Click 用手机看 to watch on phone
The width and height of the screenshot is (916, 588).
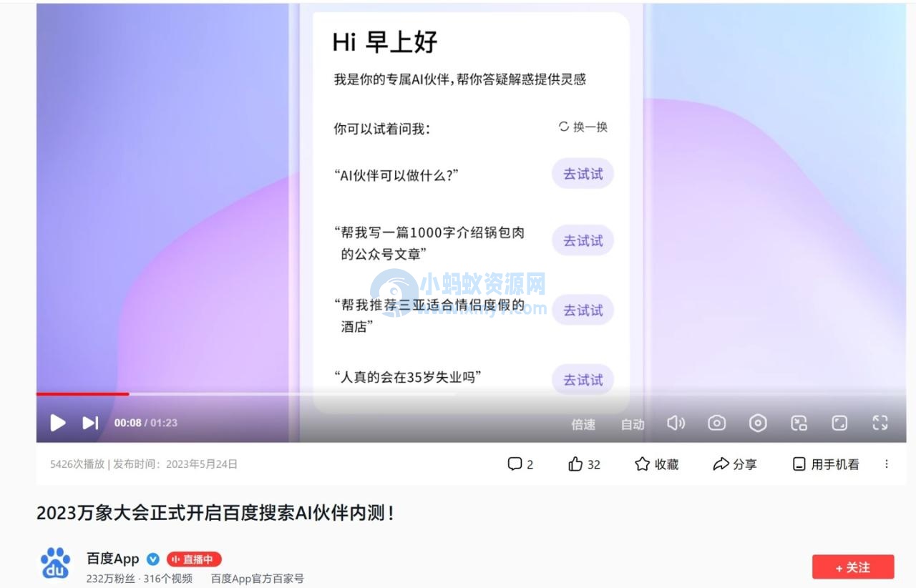coord(826,464)
